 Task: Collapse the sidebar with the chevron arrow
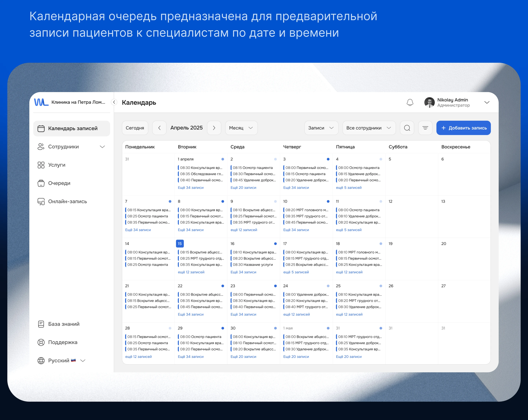click(114, 102)
